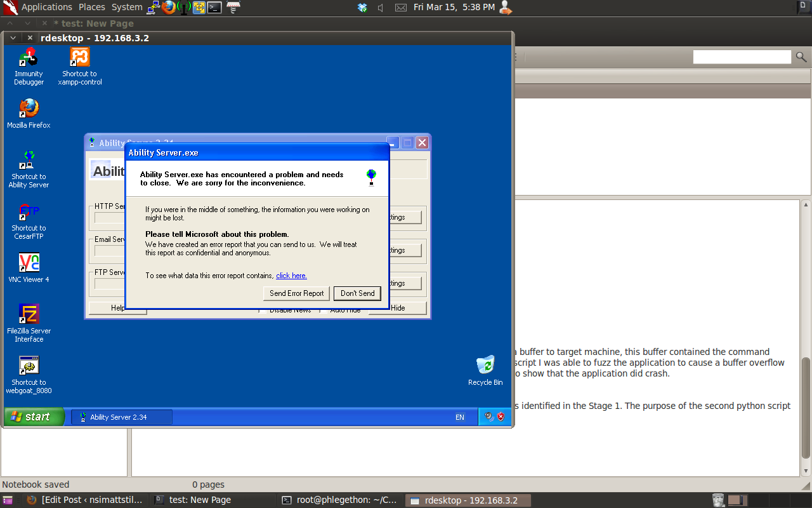The image size is (812, 508).
Task: Click the EN language indicator in XP taskbar
Action: (460, 417)
